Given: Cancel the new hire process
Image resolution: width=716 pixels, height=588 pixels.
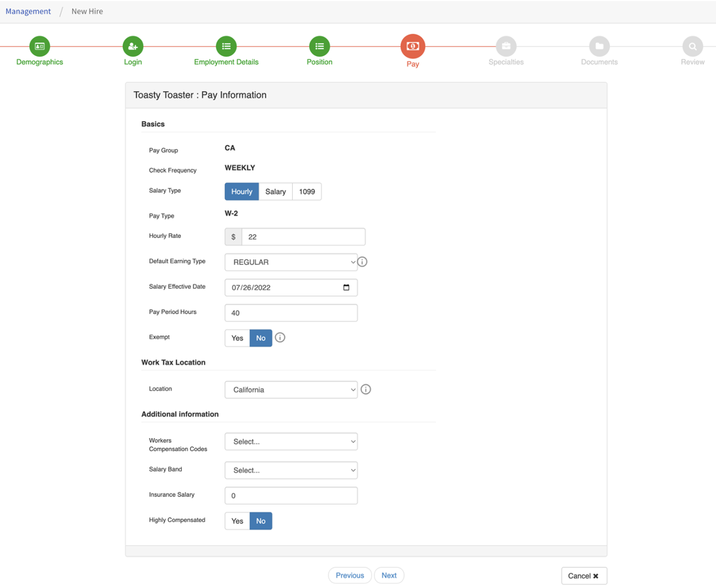Looking at the screenshot, I should [584, 575].
